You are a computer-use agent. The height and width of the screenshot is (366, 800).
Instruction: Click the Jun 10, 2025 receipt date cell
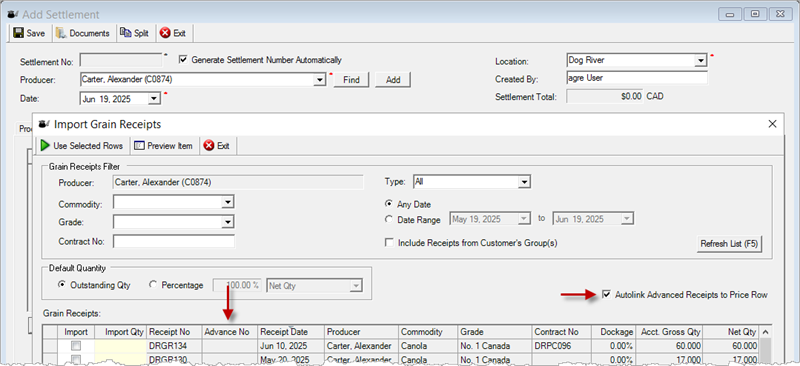[291, 346]
